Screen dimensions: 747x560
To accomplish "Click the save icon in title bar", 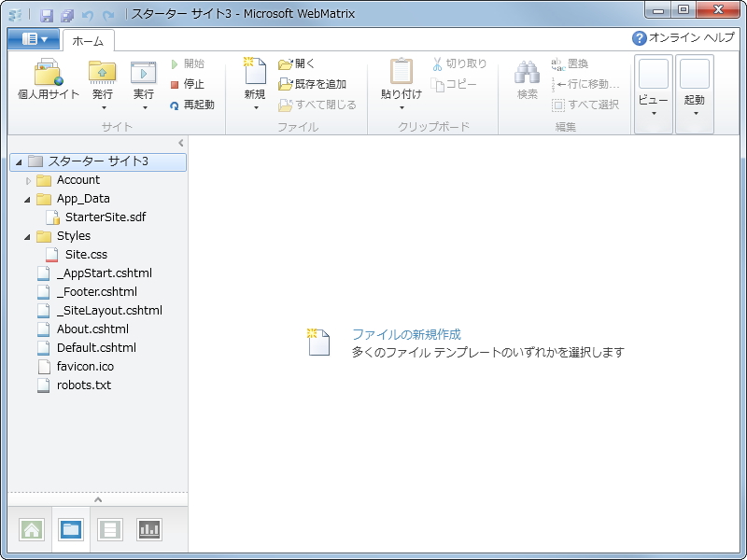I will [46, 15].
